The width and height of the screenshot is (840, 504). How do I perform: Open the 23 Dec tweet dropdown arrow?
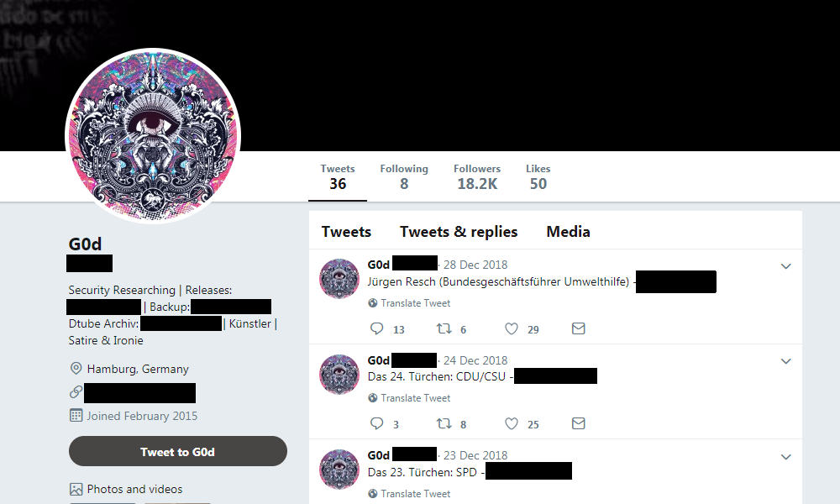pos(786,457)
